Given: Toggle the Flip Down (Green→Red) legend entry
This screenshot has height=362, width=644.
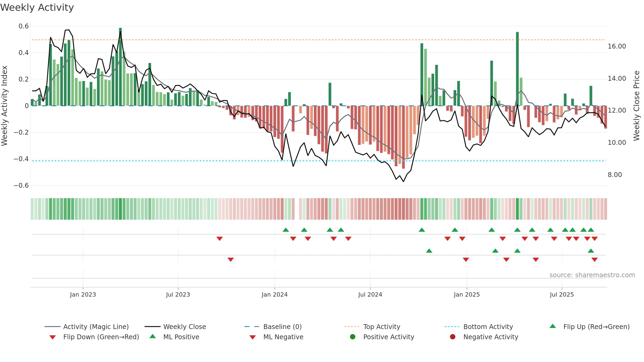Looking at the screenshot, I should tap(94, 337).
